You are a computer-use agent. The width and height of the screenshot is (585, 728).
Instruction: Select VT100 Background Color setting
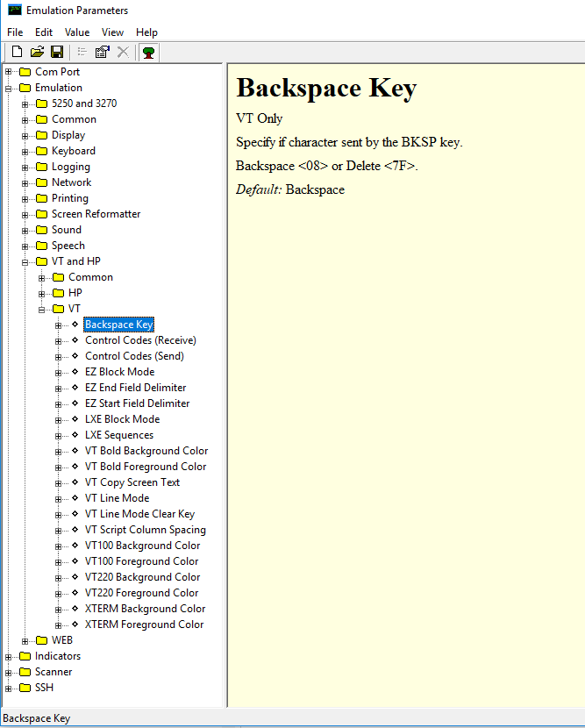coord(142,546)
